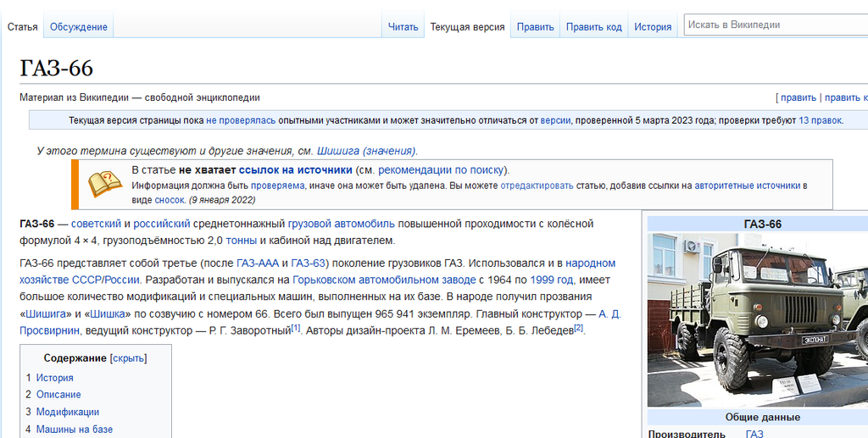Follow the грузовой автомобиль link
868x438 pixels.
(x=341, y=224)
